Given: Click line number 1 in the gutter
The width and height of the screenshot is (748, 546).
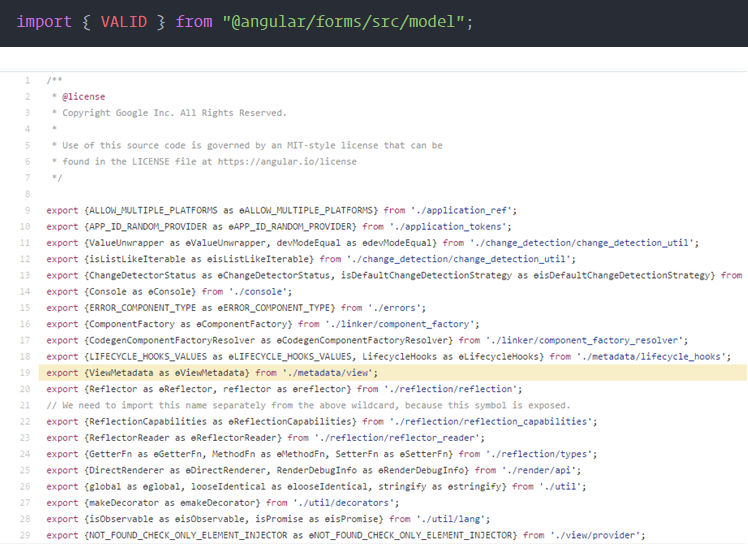Looking at the screenshot, I should pyautogui.click(x=28, y=80).
